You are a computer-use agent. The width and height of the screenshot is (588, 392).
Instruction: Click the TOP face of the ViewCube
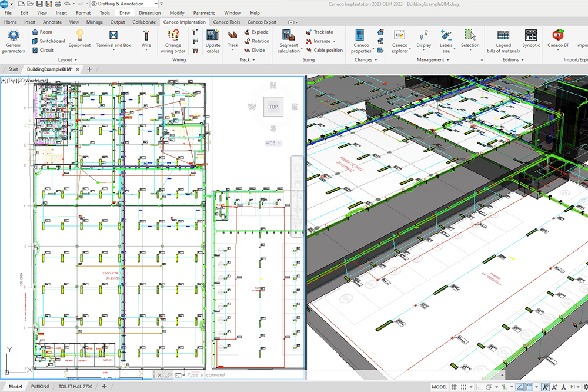[273, 107]
